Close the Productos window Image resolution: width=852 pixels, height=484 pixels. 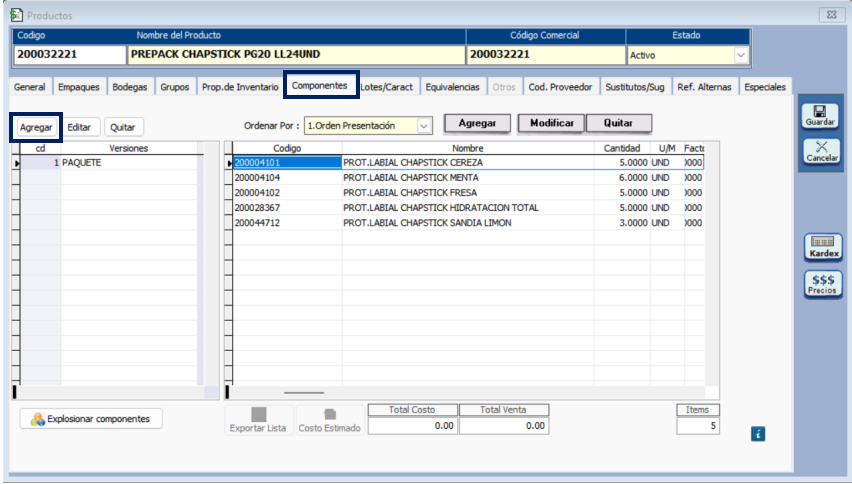pos(831,15)
